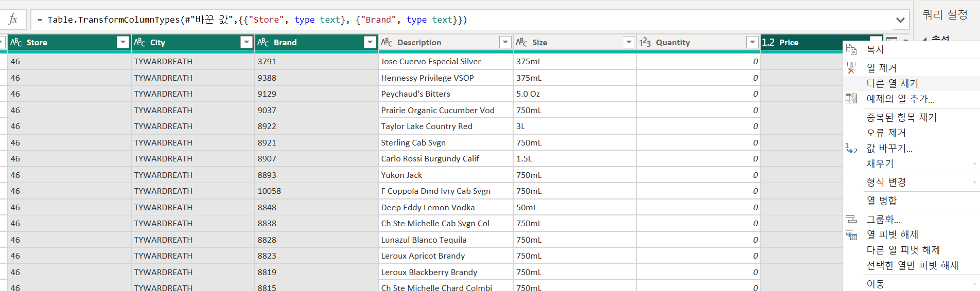This screenshot has height=291, width=980.
Task: Select the Description column header
Action: 446,42
